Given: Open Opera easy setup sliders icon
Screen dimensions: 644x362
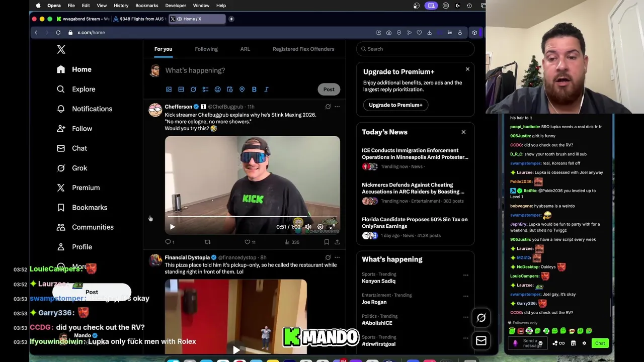Looking at the screenshot, I should (x=450, y=33).
